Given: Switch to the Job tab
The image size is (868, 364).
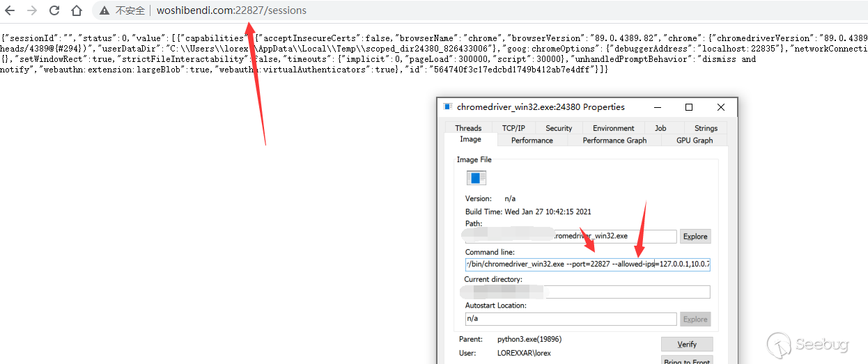Looking at the screenshot, I should tap(660, 128).
